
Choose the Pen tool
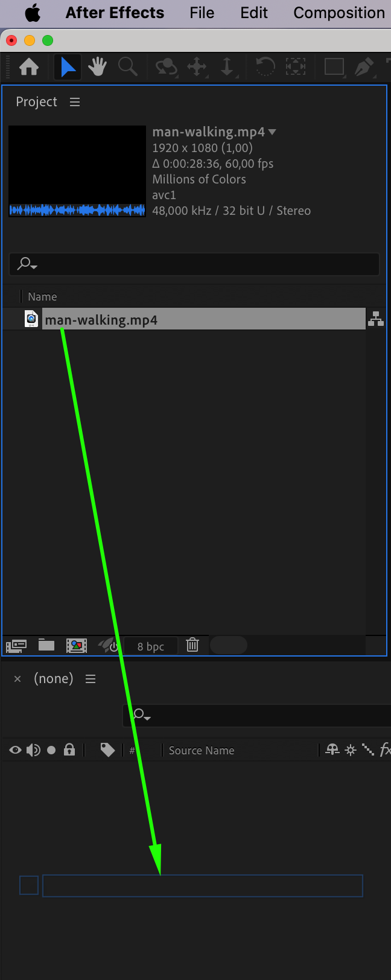click(x=364, y=67)
